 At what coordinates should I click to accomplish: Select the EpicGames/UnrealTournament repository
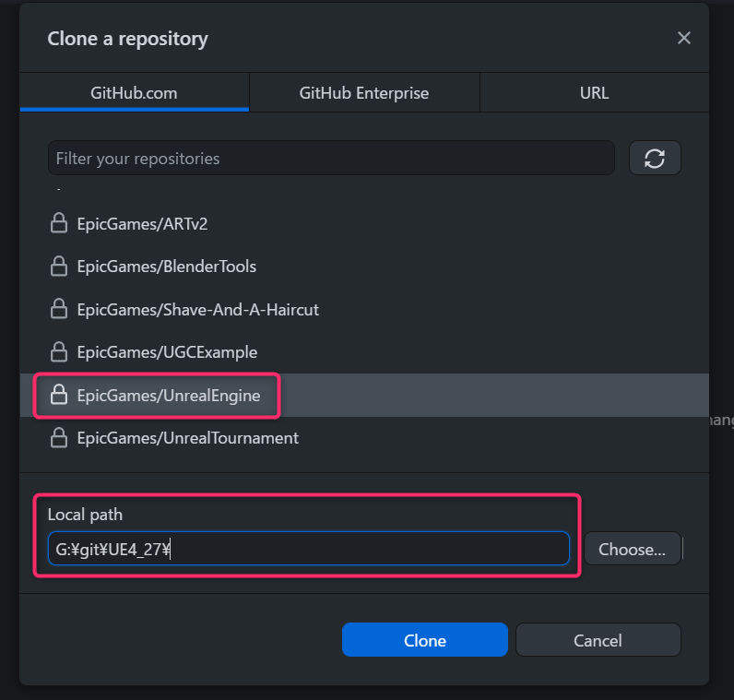click(364, 438)
